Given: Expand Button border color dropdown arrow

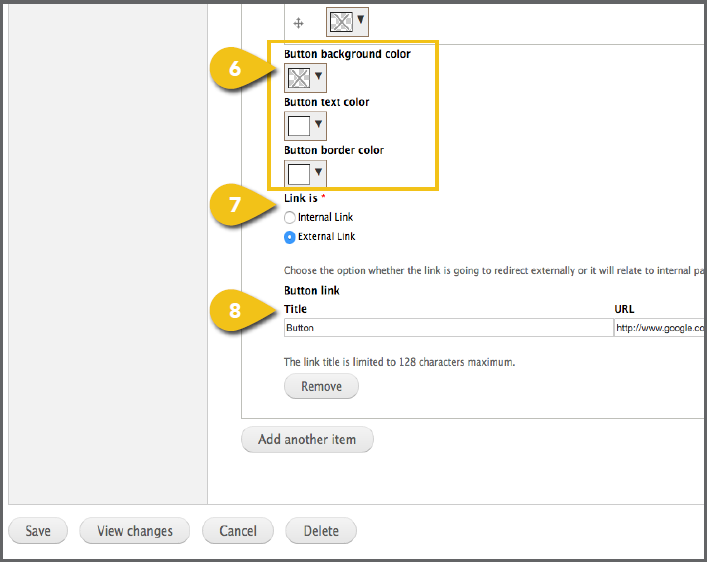Looking at the screenshot, I should (x=319, y=172).
